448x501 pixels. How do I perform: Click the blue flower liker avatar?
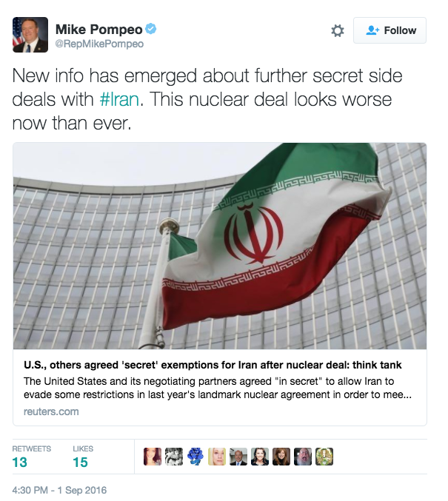coord(195,457)
